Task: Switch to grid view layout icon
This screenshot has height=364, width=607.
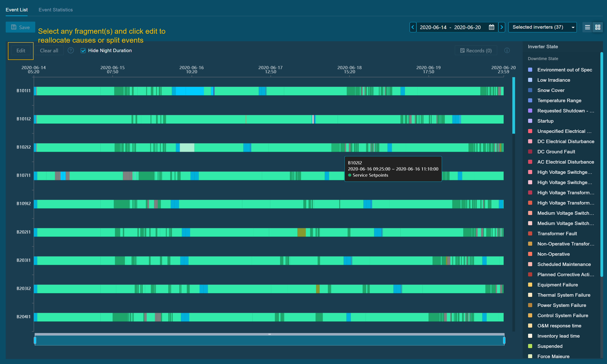Action: (598, 27)
